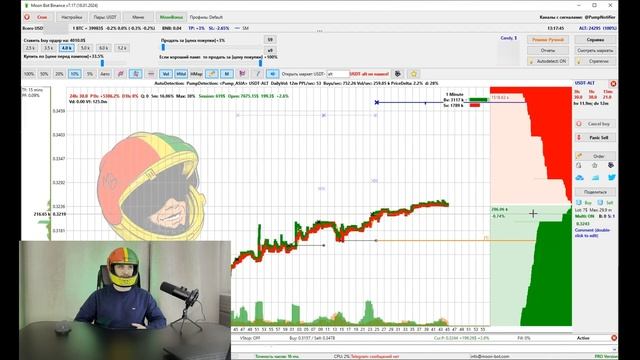Toggle the Autodetect ON button
Image resolution: width=640 pixels, height=360 pixels.
548,61
